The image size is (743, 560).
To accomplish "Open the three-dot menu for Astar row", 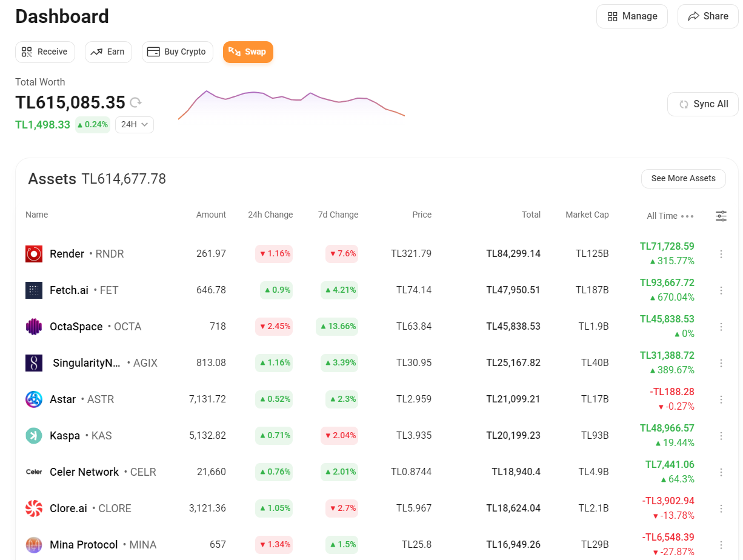I will pos(721,399).
